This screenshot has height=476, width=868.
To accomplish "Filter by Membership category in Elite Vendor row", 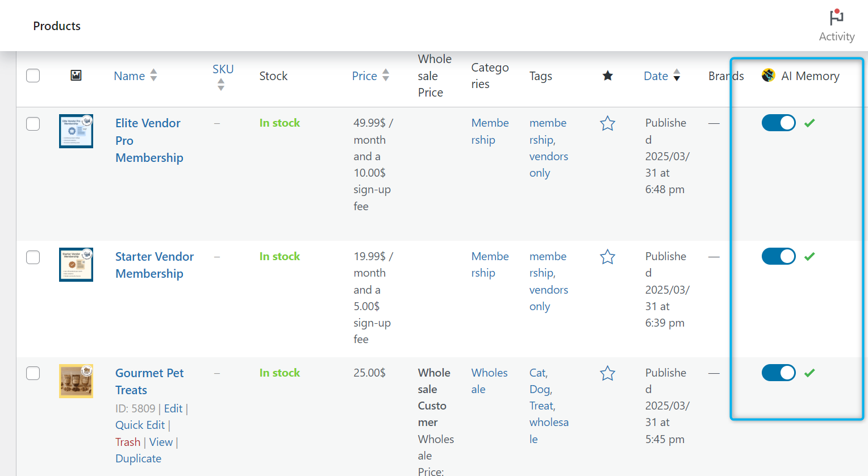I will tap(490, 131).
